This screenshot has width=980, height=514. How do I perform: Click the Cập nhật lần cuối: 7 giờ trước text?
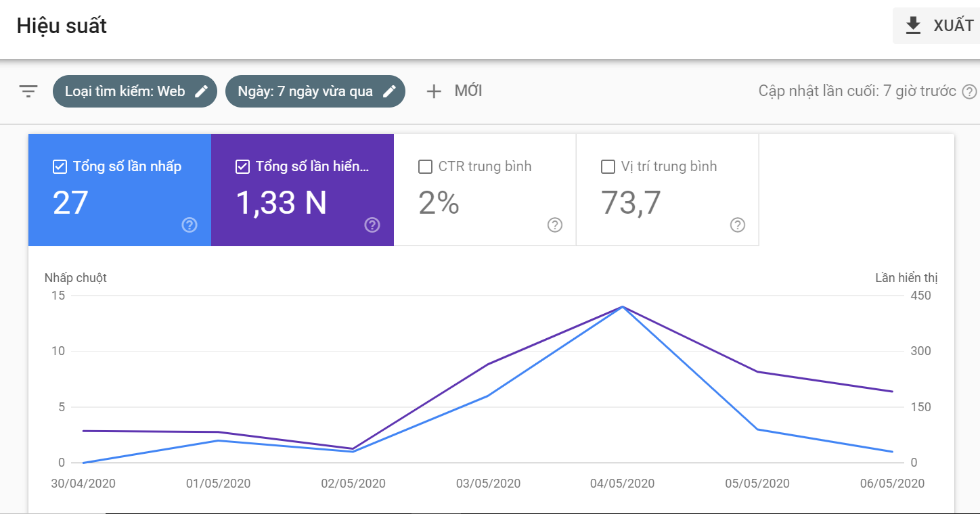[x=857, y=91]
